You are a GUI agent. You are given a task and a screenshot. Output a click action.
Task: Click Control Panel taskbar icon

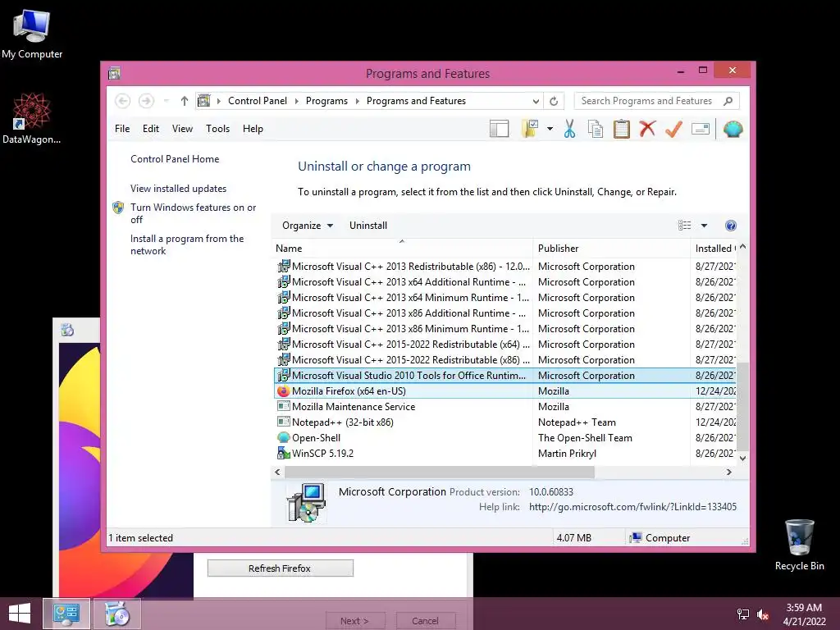click(66, 614)
